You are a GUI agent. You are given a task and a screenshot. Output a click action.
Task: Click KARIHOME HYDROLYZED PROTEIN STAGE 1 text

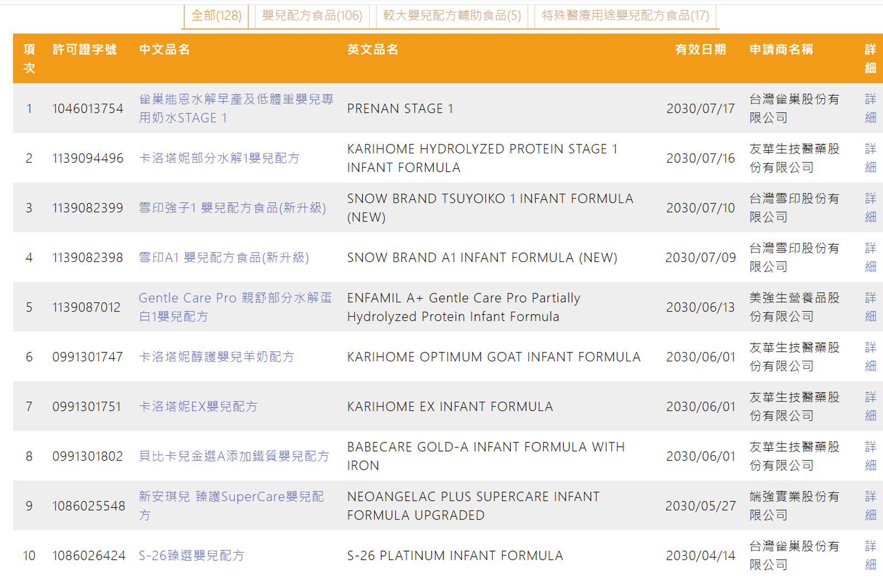482,149
